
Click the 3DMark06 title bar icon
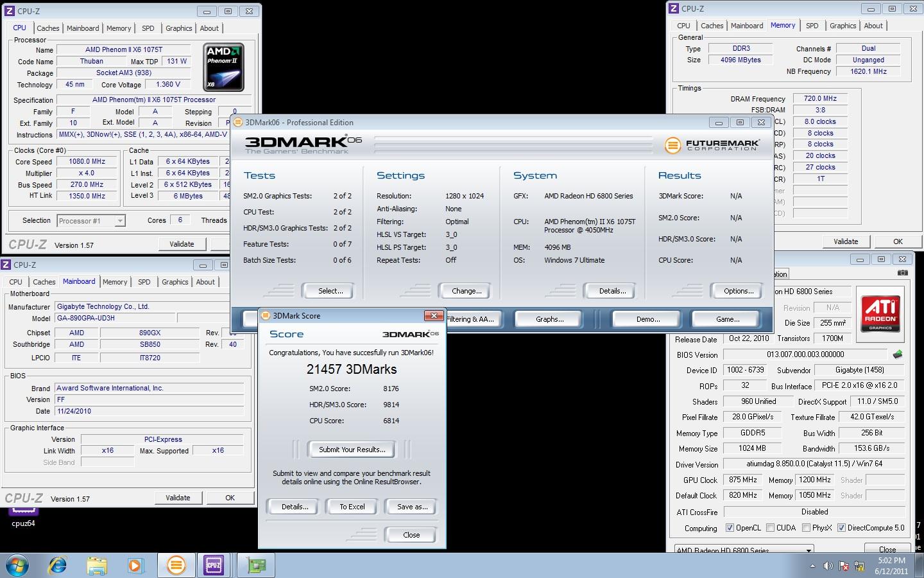tap(238, 122)
